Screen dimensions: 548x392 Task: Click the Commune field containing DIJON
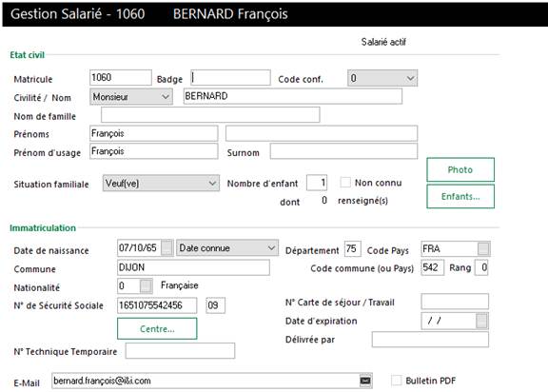[x=193, y=267]
